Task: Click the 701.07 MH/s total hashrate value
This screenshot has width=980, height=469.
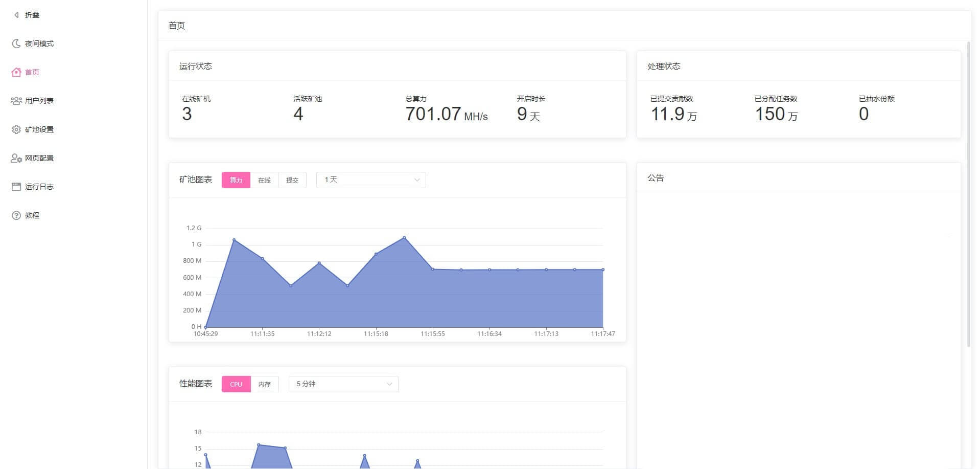Action: click(447, 114)
